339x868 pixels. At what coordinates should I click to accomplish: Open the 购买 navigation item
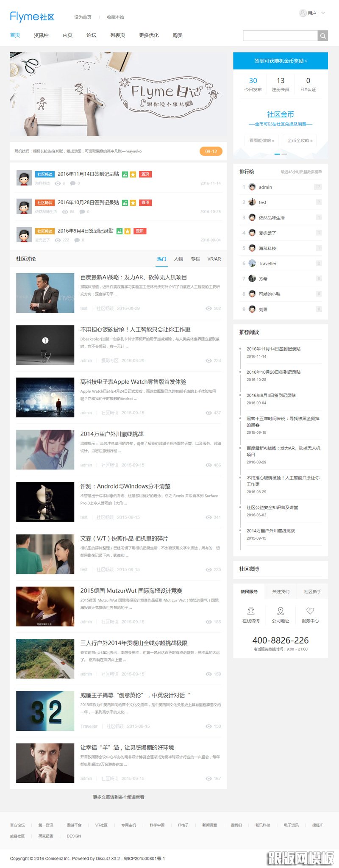(178, 35)
